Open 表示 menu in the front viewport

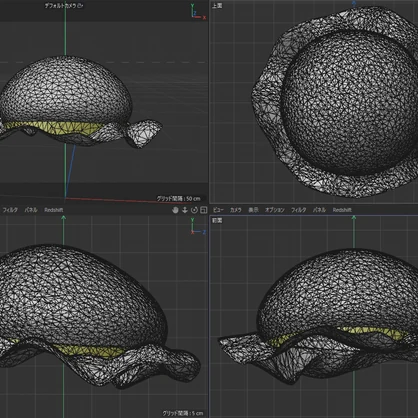(253, 210)
